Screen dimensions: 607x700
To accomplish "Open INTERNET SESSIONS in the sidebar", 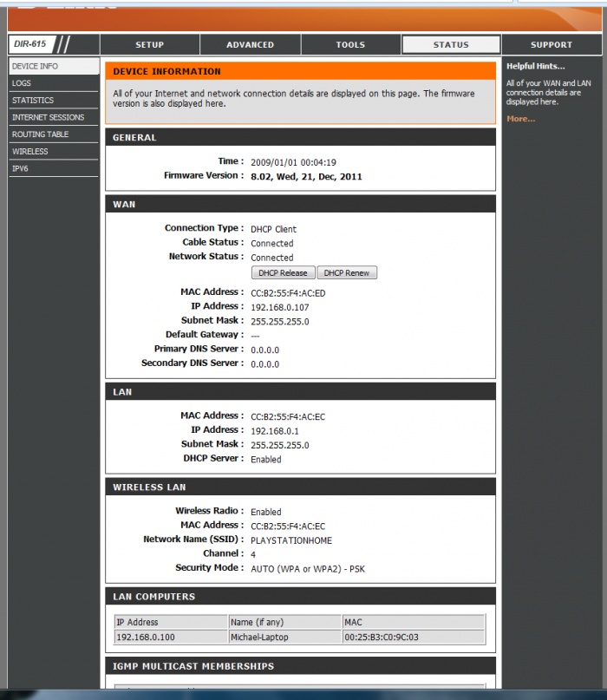I will click(x=54, y=117).
